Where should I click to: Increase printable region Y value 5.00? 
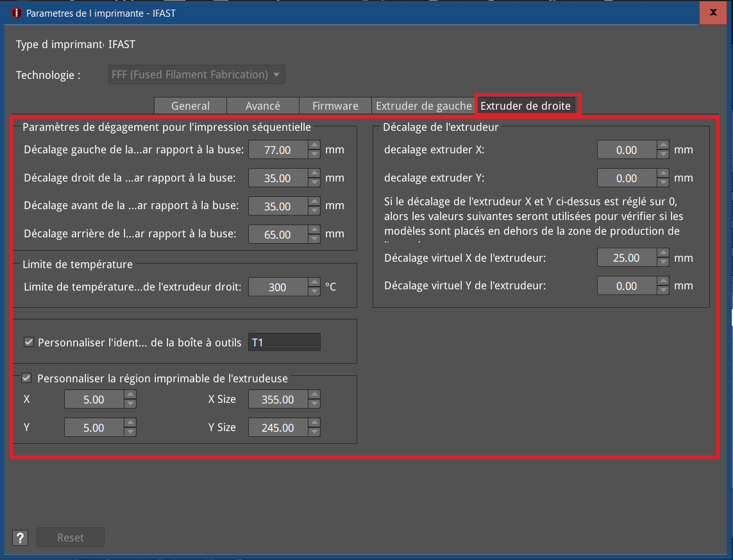tap(130, 423)
